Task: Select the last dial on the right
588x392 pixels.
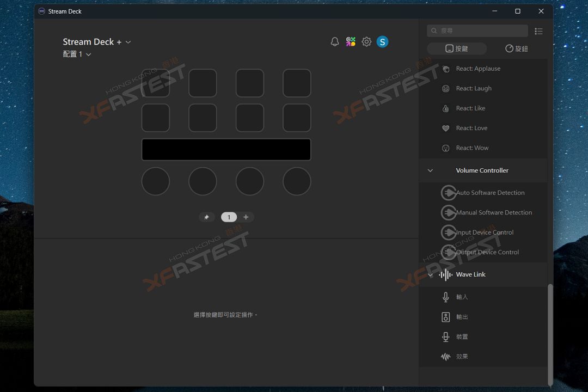Action: 297,181
